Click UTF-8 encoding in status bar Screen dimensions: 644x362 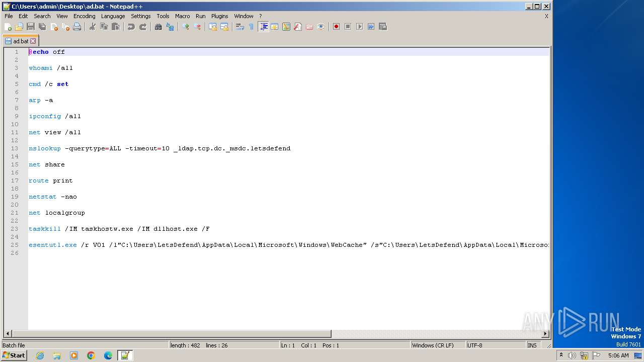pos(474,345)
